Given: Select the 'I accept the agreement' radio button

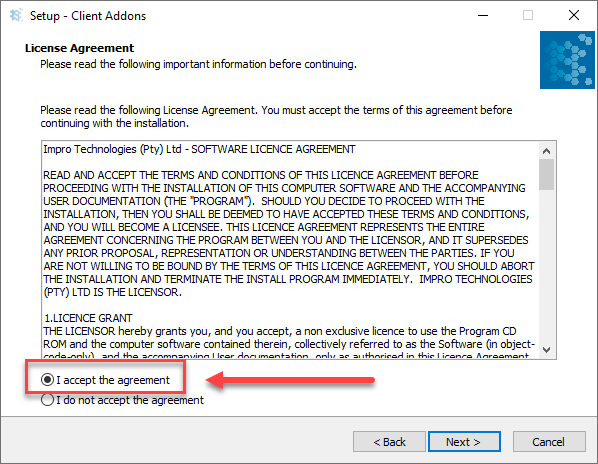Looking at the screenshot, I should point(47,380).
